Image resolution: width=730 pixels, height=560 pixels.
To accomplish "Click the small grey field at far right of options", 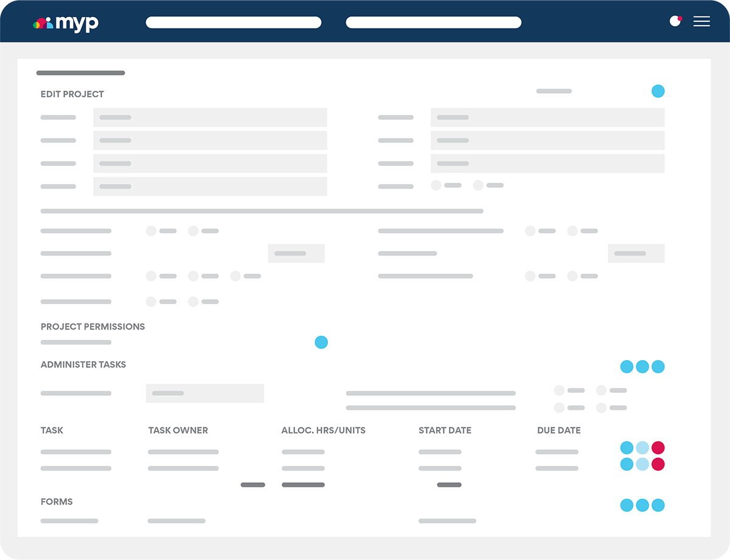I will 636,254.
